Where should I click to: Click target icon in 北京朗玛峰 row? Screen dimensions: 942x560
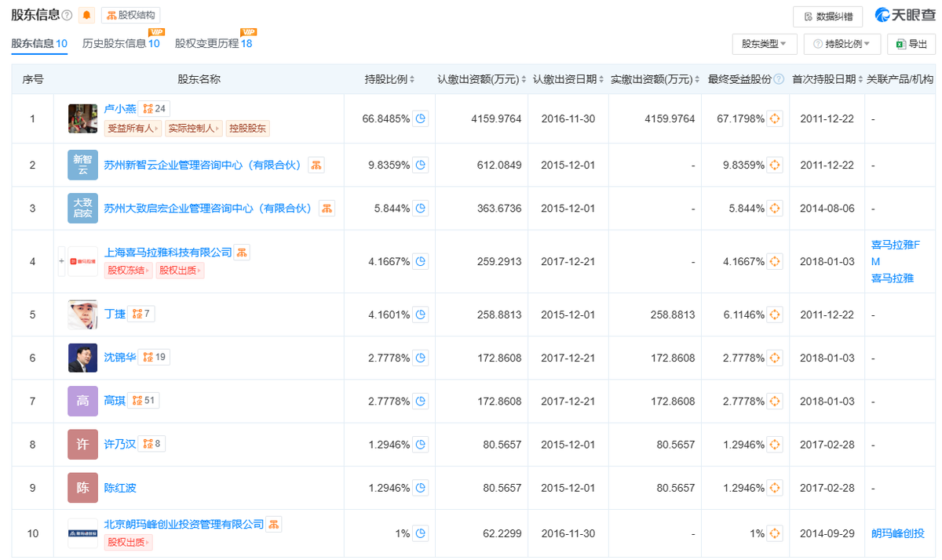[776, 533]
